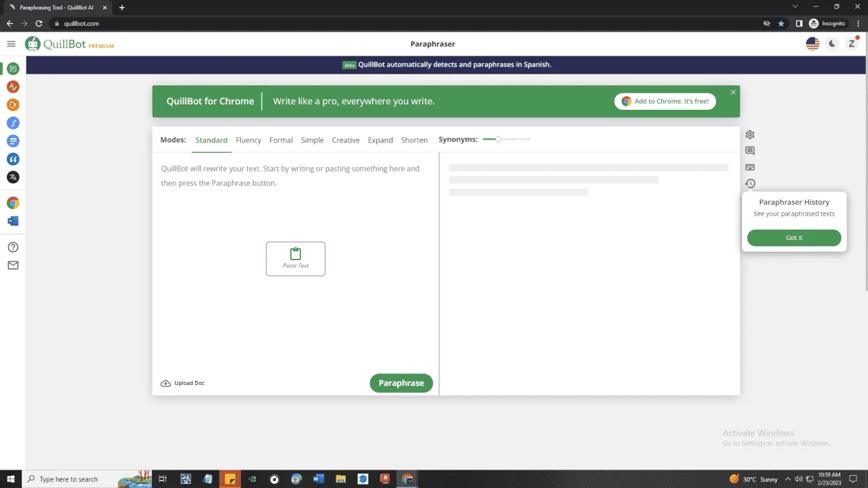Click the QuillBot Premium logo
Image resolution: width=868 pixels, height=488 pixels.
(69, 44)
